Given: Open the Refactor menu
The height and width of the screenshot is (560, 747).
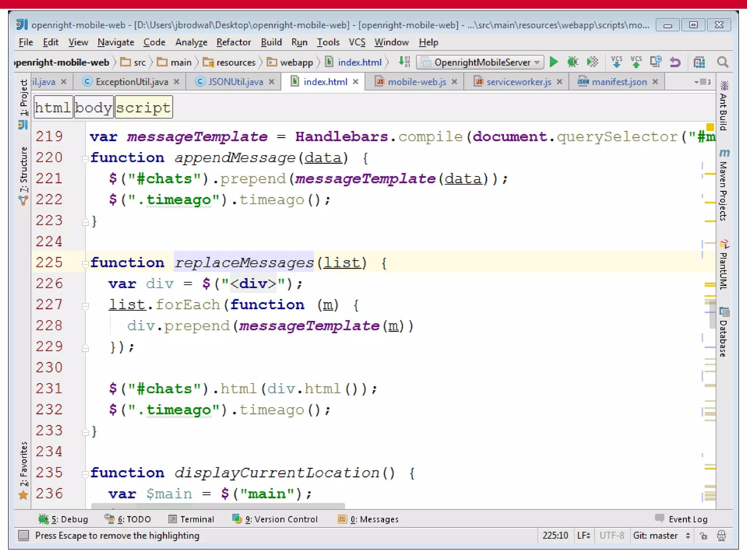Looking at the screenshot, I should (x=233, y=42).
